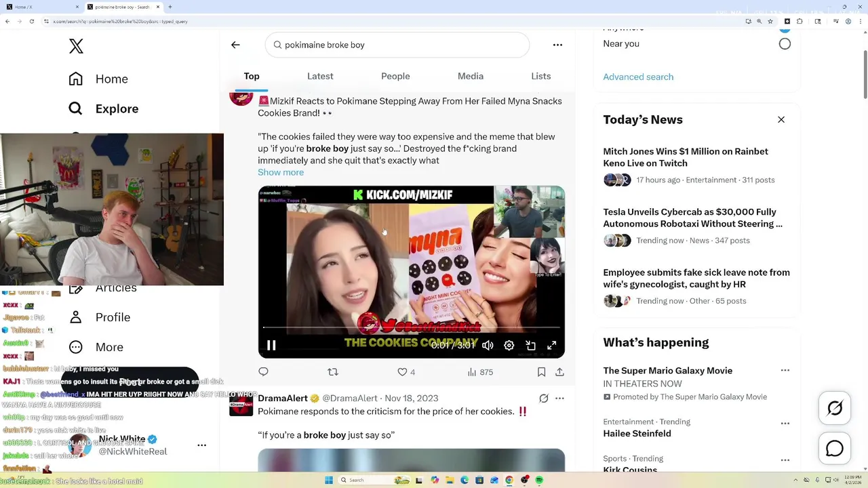Repost the Mizkif post
Image resolution: width=868 pixels, height=488 pixels.
333,371
